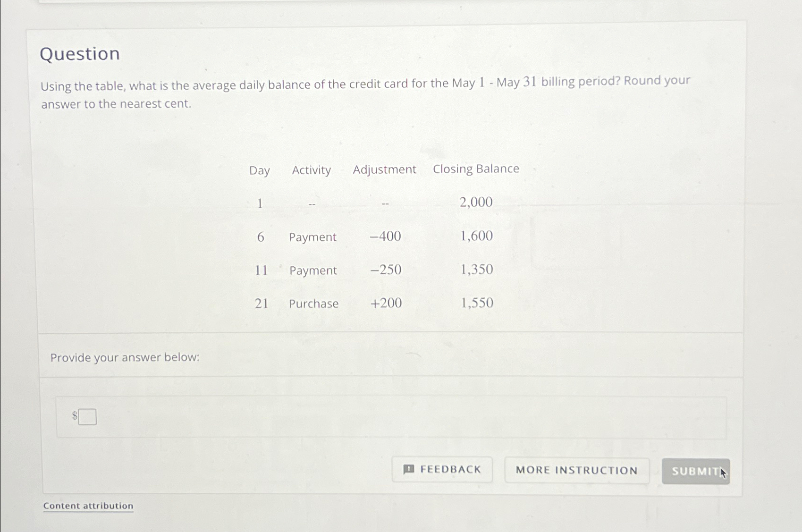The image size is (802, 532).
Task: Select the Payment row for day 6
Action: [x=312, y=236]
